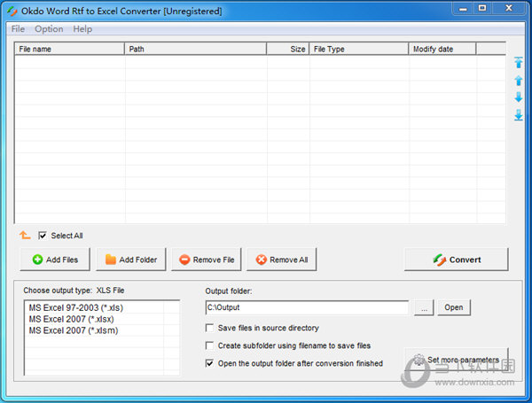
Task: Click the orange up-level arrow icon
Action: click(25, 235)
